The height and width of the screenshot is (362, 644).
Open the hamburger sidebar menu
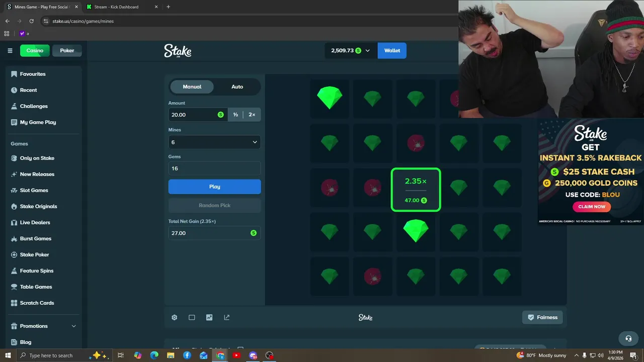click(10, 50)
